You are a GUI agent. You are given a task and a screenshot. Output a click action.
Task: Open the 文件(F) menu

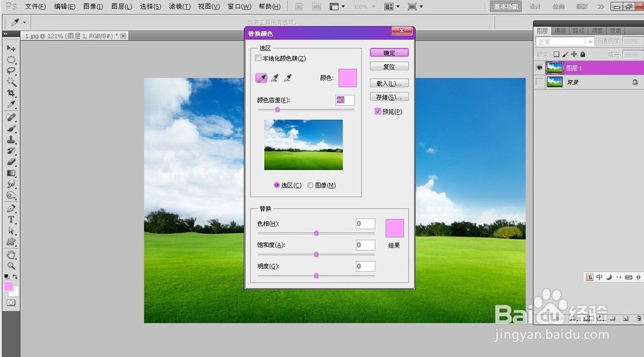pos(35,6)
